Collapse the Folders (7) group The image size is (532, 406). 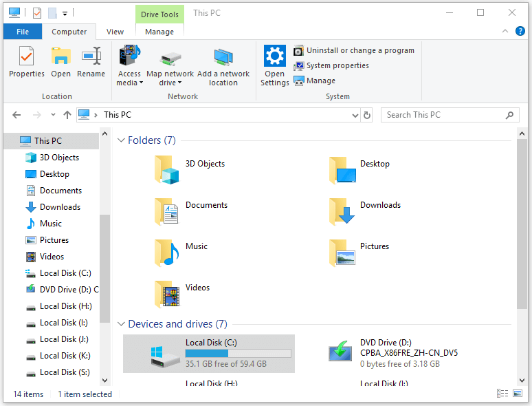[x=121, y=140]
